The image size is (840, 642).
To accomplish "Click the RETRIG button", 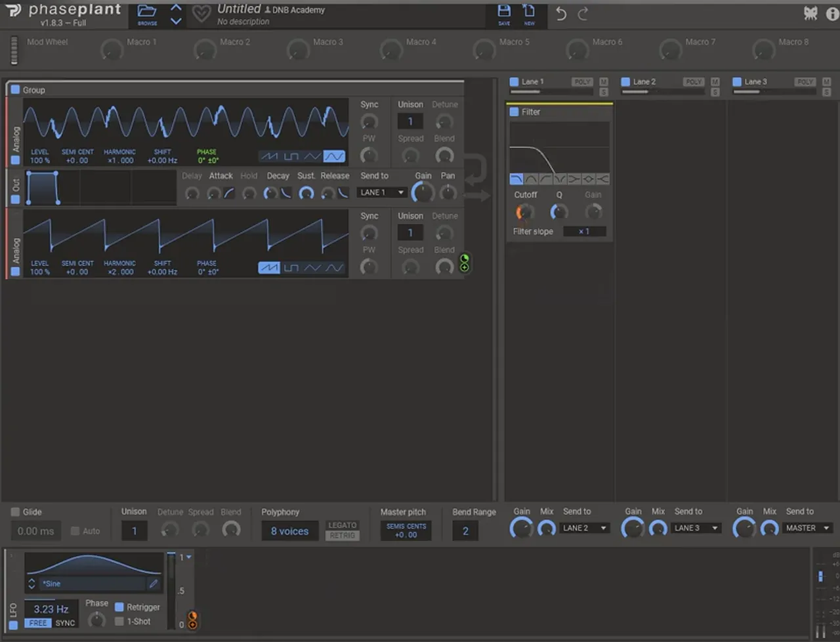I will (343, 536).
